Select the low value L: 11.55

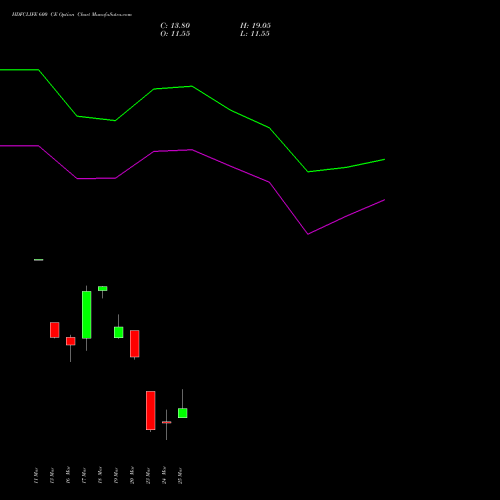point(255,34)
